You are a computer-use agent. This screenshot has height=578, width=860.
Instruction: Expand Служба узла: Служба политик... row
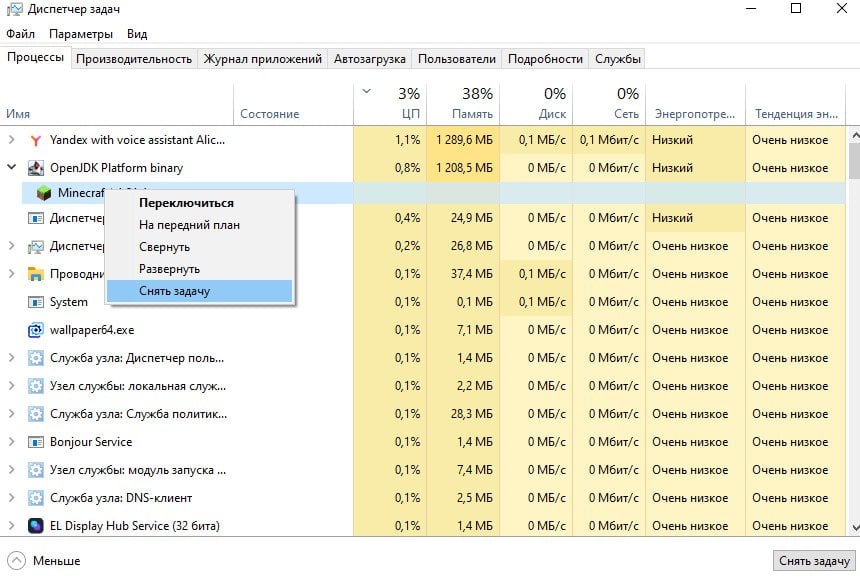tap(11, 413)
